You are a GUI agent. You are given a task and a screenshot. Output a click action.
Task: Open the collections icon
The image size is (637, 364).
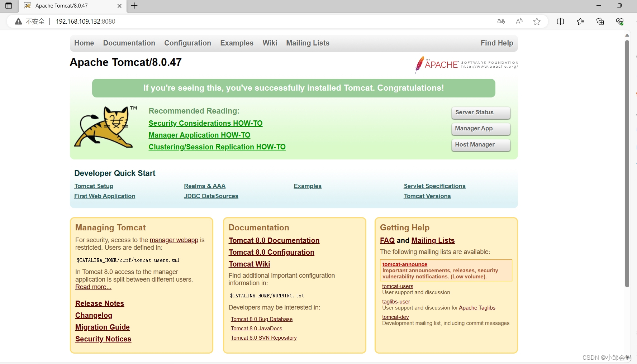[x=600, y=21]
